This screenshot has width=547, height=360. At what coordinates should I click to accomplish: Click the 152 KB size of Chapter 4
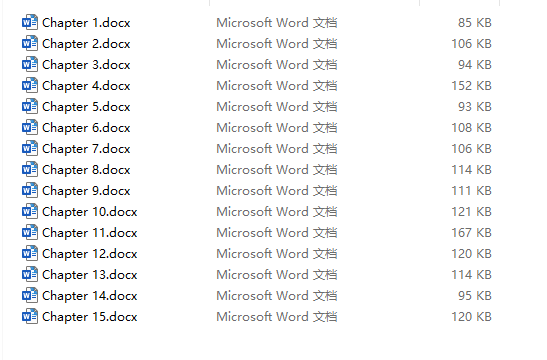pos(471,85)
